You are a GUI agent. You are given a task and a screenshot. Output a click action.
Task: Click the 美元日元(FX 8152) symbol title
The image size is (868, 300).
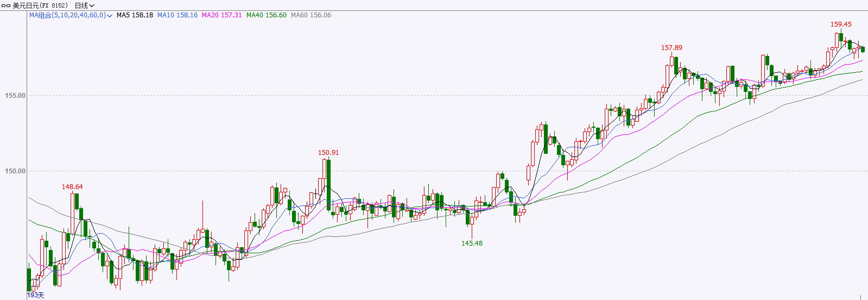point(41,5)
